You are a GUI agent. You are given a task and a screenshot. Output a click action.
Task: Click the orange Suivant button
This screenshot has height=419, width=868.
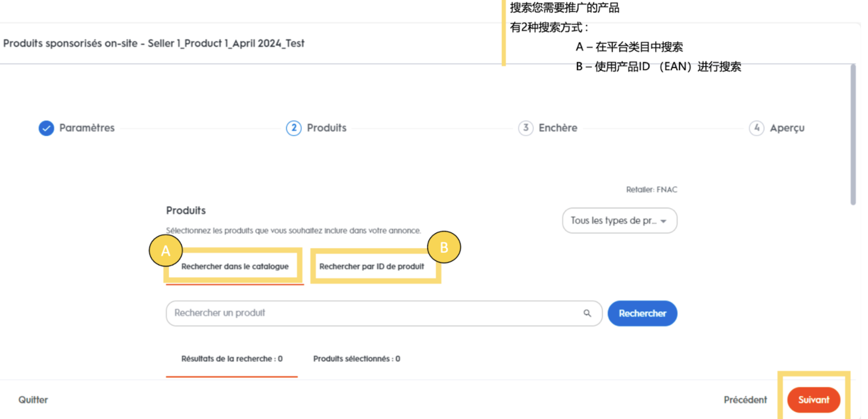(x=813, y=400)
